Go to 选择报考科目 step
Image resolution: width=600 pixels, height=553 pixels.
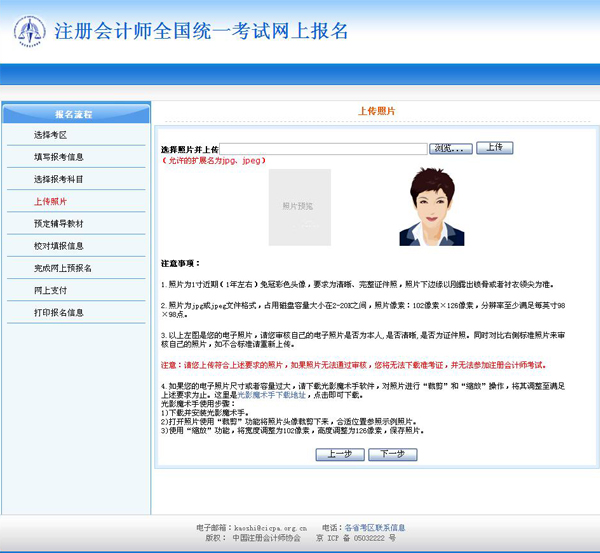(x=59, y=179)
